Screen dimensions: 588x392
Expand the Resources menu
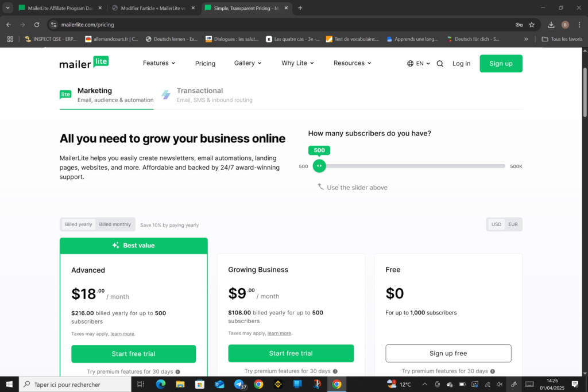353,63
